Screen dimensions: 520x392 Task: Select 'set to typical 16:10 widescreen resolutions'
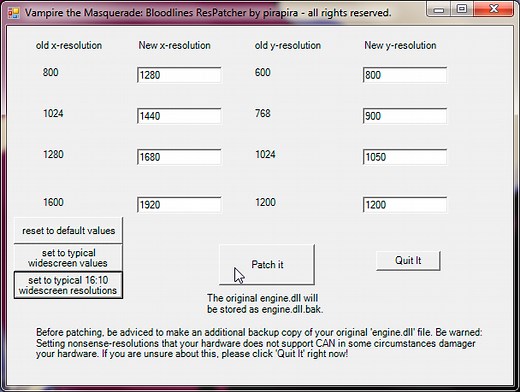[x=68, y=285]
